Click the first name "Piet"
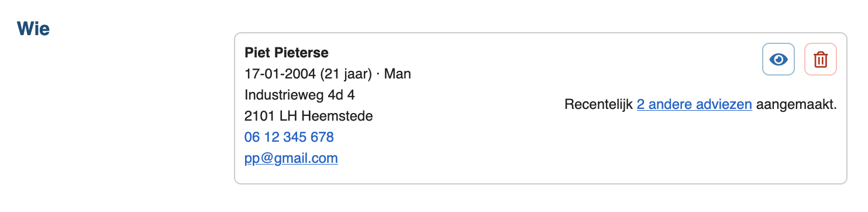Screen dimensions: 868x212 [x=257, y=53]
